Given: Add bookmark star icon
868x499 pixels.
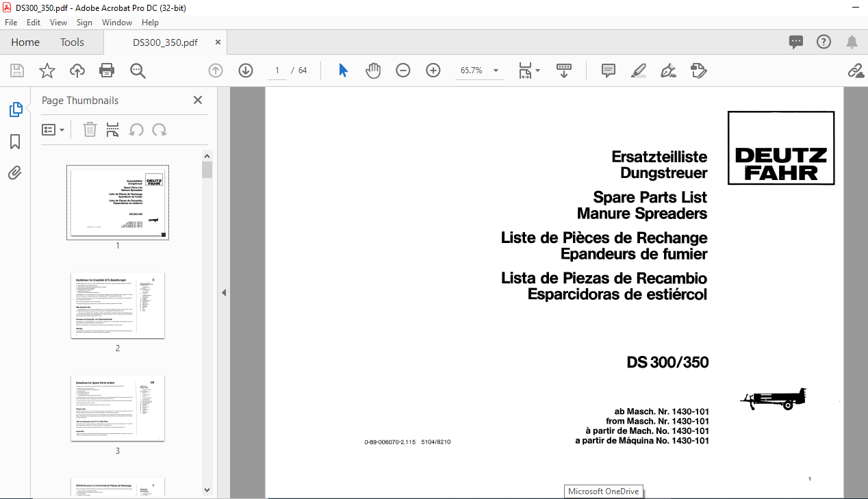Looking at the screenshot, I should 47,71.
